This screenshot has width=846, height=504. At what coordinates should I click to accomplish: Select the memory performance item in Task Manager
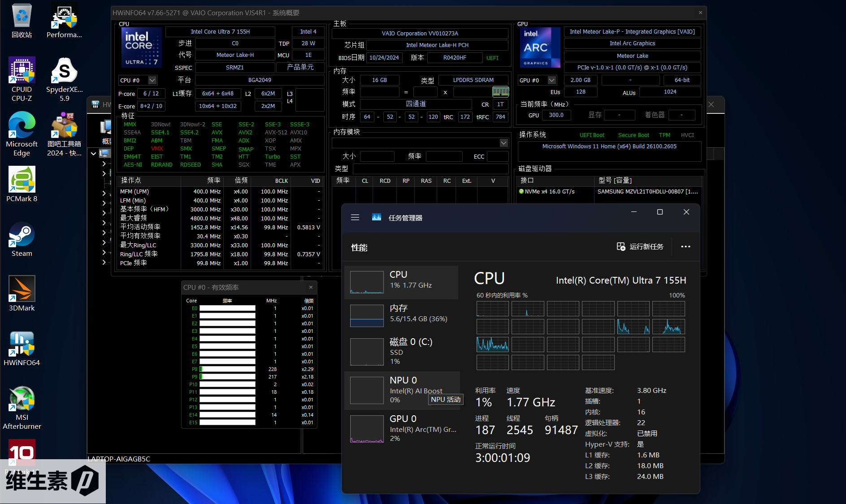(x=401, y=314)
